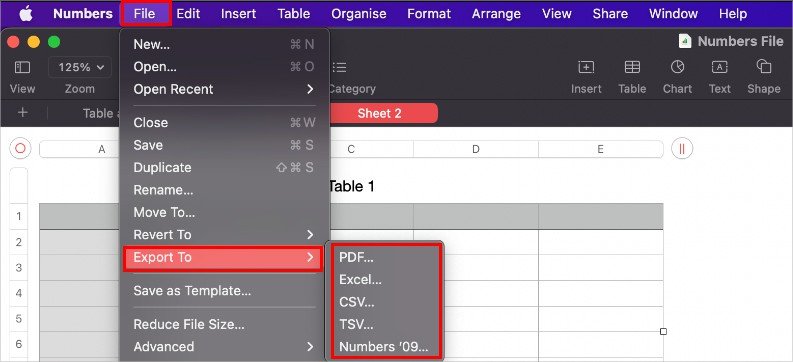Expand the Open Recent submenu

(224, 89)
